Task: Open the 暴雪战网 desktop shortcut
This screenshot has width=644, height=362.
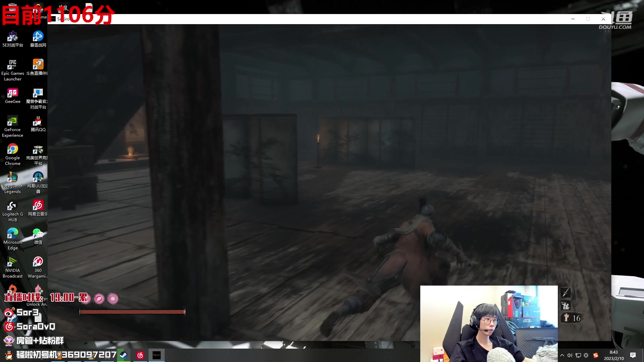Action: (x=38, y=39)
